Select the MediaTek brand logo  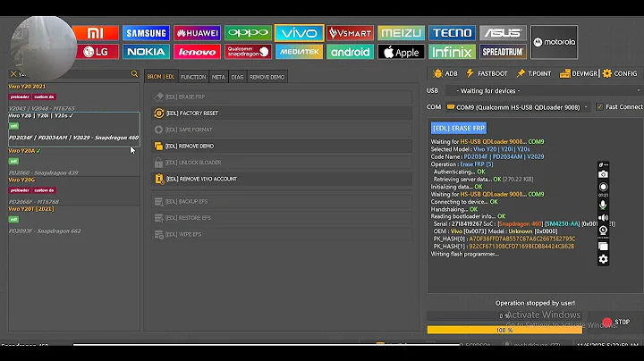[x=299, y=52]
